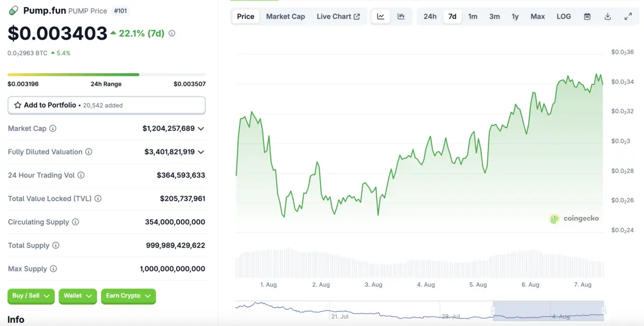Expand Market Cap details chevron
Screen dimensions: 644x326
(x=201, y=129)
